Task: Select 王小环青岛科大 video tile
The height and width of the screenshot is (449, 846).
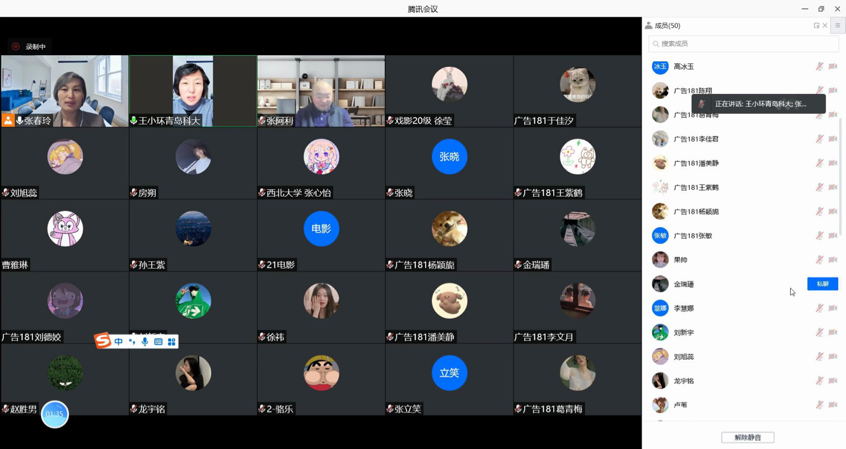Action: (x=193, y=91)
